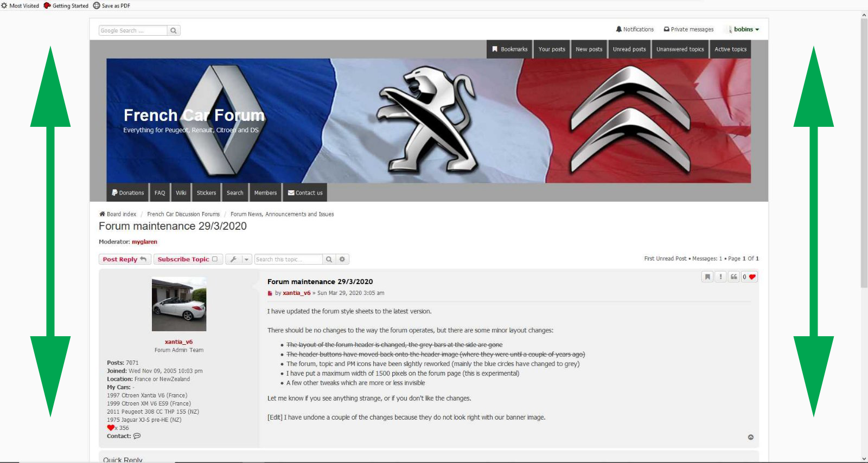Jump to top with the up-arrow icon
Screen dimensions: 868x463
coord(751,437)
